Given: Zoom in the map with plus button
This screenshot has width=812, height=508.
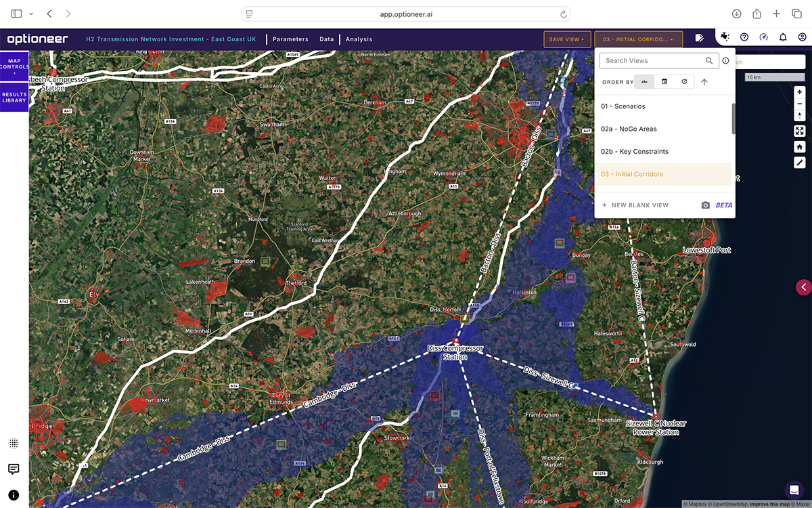Looking at the screenshot, I should click(x=800, y=92).
